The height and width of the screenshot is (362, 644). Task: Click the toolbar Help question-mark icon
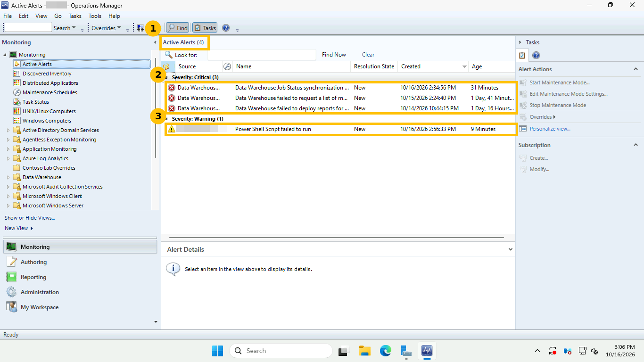coord(226,28)
